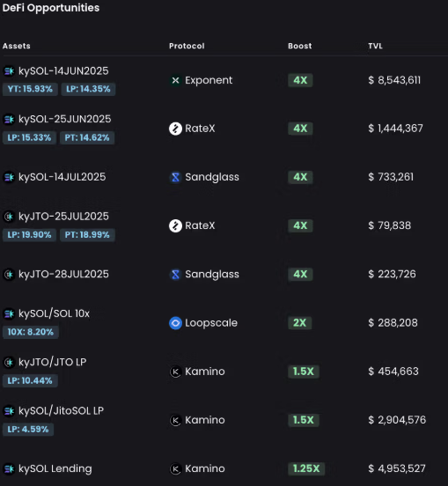Open the kySOL/JitoSOL LP asset
Image resolution: width=448 pixels, height=486 pixels.
tap(61, 411)
